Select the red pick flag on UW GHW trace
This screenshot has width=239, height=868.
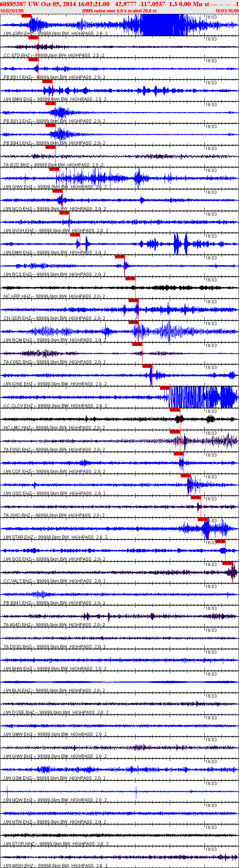(x=54, y=169)
